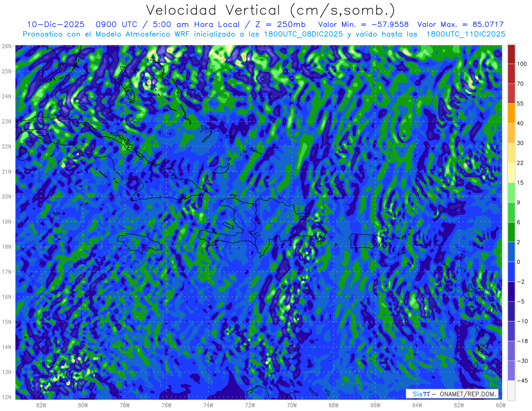Pick the light green colorbar segment between 9 and 15
Image resolution: width=532 pixels, height=411 pixels.
[x=512, y=192]
